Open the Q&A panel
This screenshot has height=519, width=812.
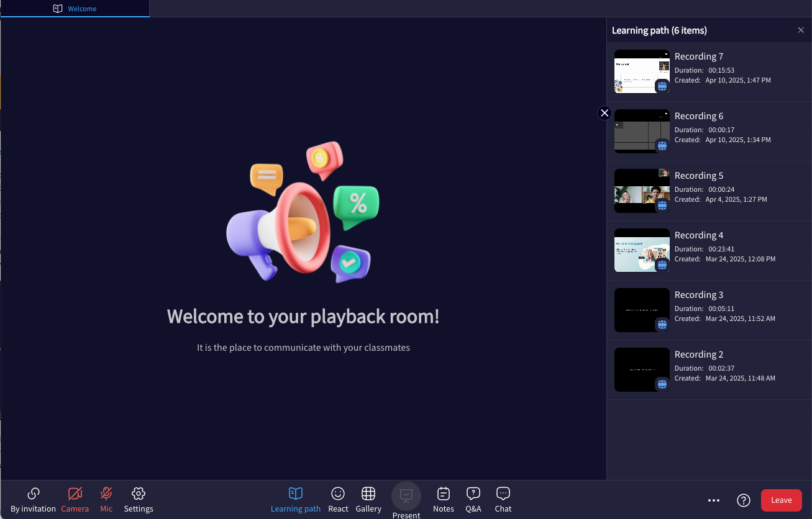point(473,500)
